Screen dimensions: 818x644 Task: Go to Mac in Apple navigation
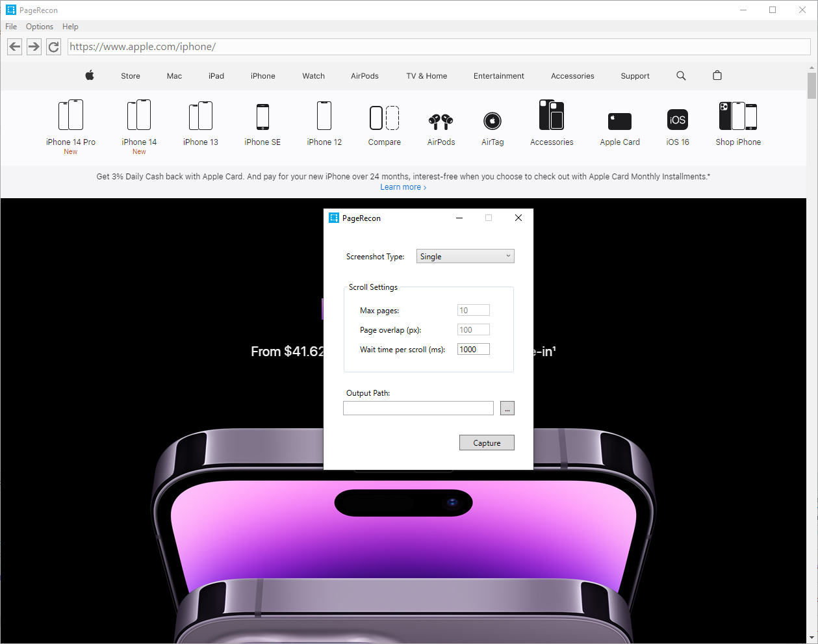(x=174, y=76)
